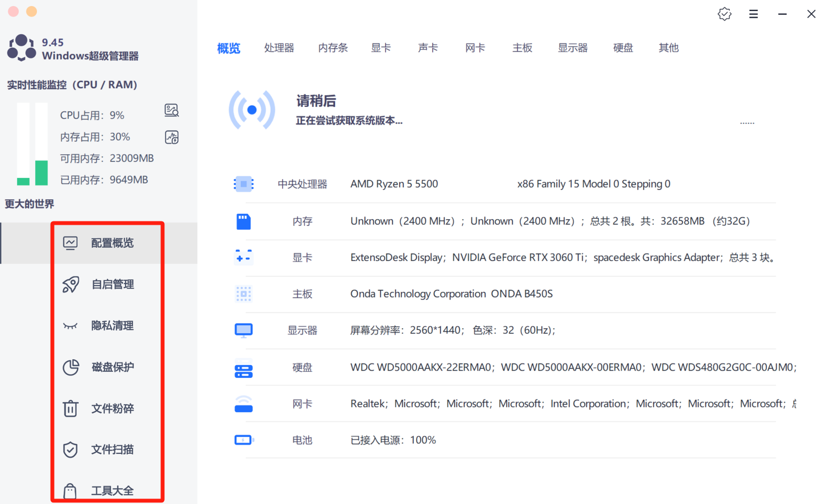The width and height of the screenshot is (824, 504).
Task: Click the NVIDIA GeForce RTX 3060 Ti text
Action: click(x=518, y=257)
